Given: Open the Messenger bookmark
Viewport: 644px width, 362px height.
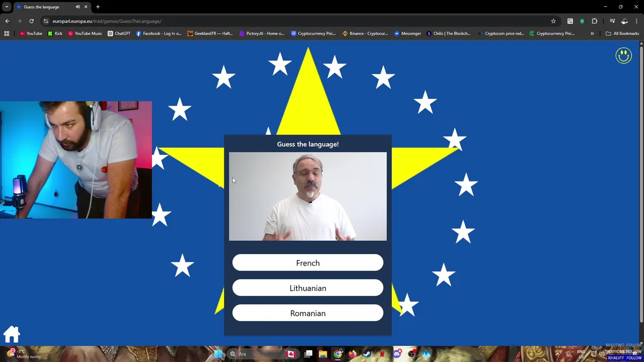Looking at the screenshot, I should point(408,33).
